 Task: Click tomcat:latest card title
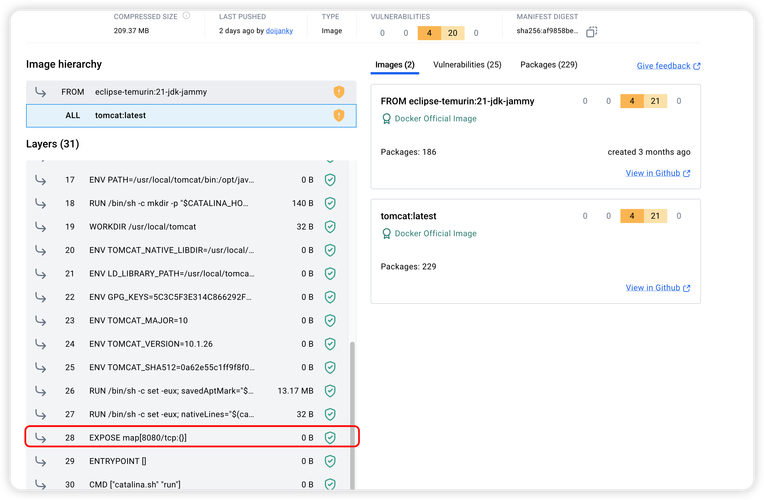(408, 216)
